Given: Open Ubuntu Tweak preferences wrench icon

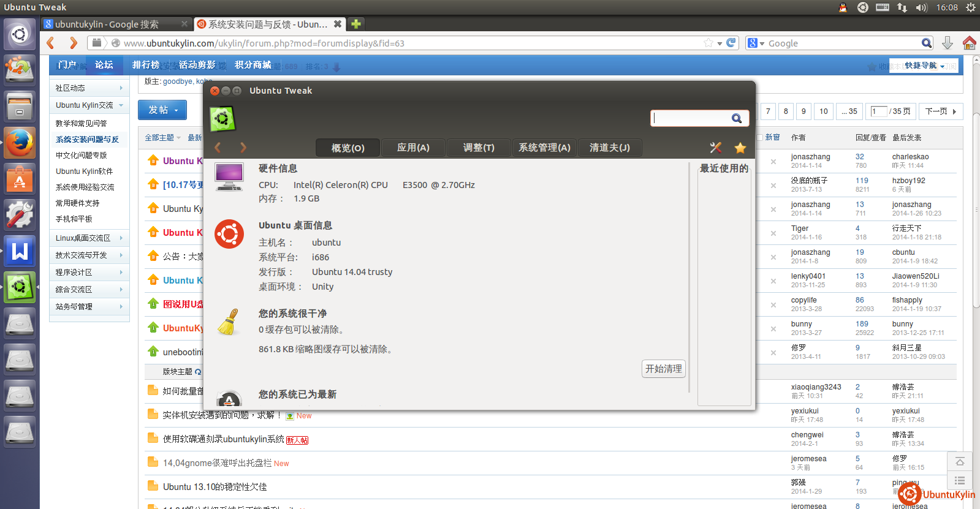Looking at the screenshot, I should point(715,148).
